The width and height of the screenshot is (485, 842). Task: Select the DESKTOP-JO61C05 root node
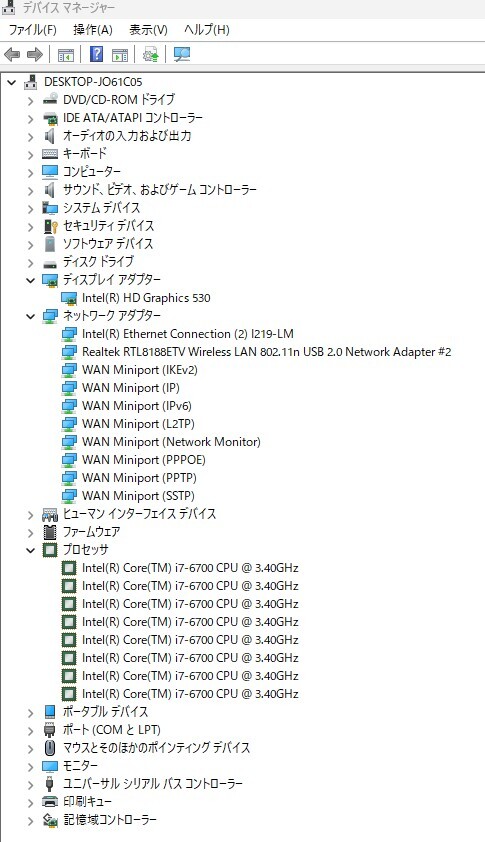[x=93, y=82]
